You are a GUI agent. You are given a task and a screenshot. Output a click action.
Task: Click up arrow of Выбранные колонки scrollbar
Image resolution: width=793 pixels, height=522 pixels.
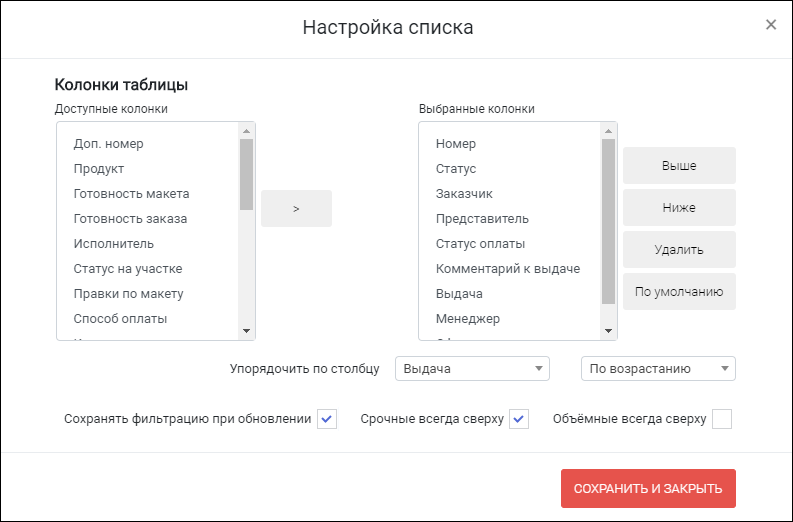pos(608,131)
